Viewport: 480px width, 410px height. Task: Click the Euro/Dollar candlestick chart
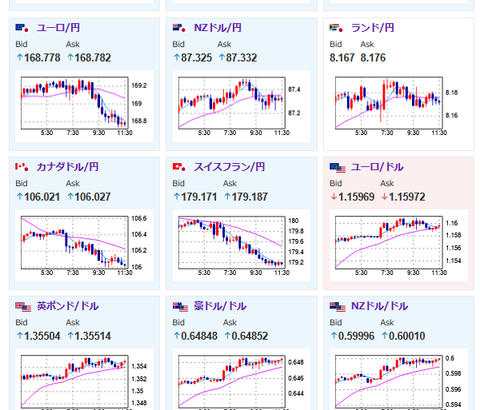pos(399,245)
